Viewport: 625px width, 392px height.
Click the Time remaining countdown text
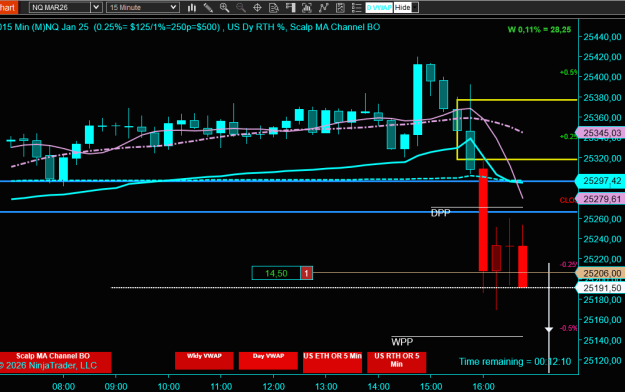click(x=515, y=362)
